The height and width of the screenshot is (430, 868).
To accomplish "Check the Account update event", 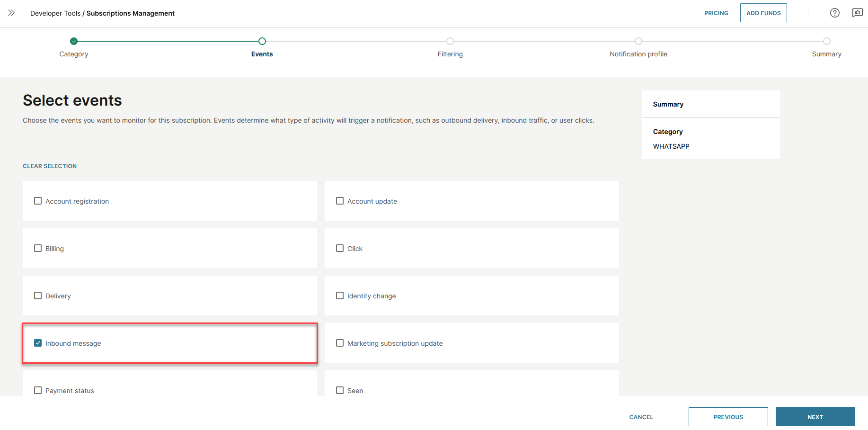I will pos(340,201).
